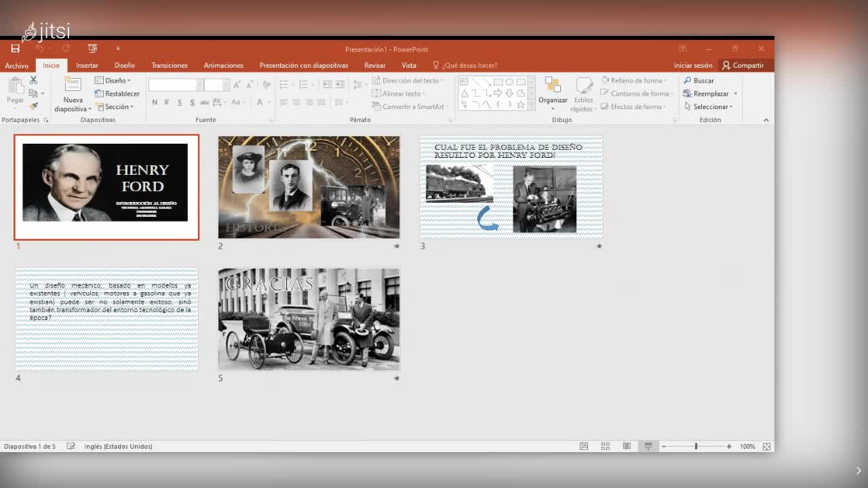Click the Compartir share button
Screen dimensions: 868x488
pos(743,65)
